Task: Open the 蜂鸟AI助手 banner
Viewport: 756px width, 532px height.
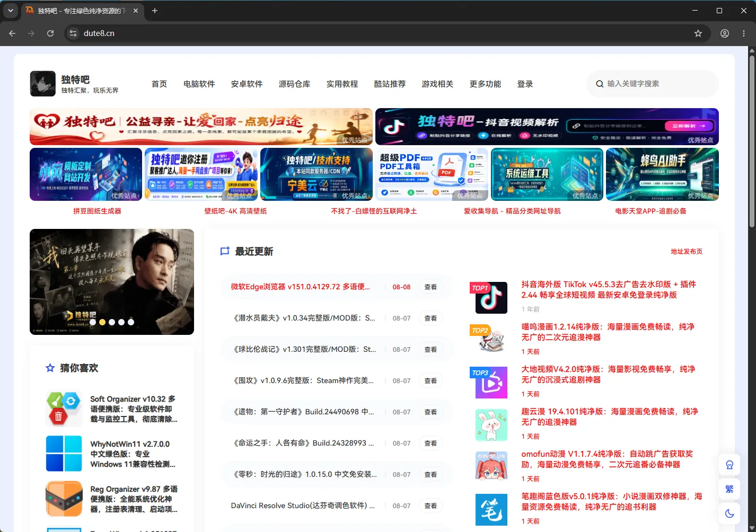Action: pos(662,174)
